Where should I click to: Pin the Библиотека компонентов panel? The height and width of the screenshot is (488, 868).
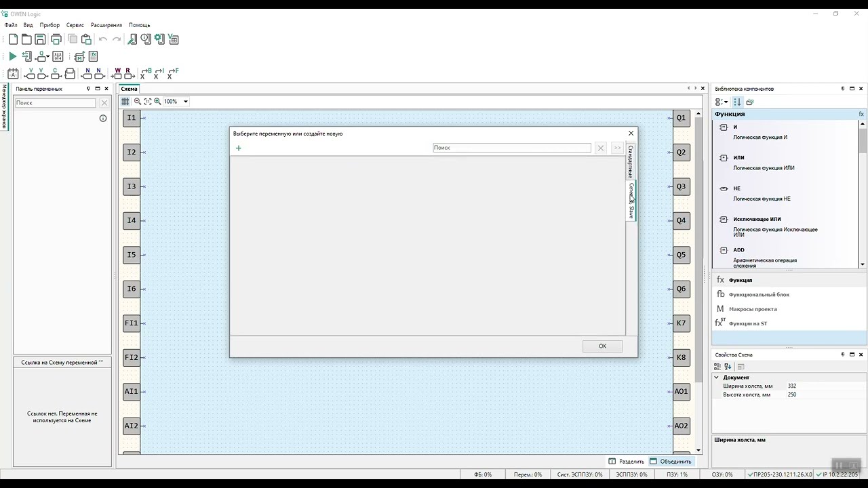coord(843,89)
